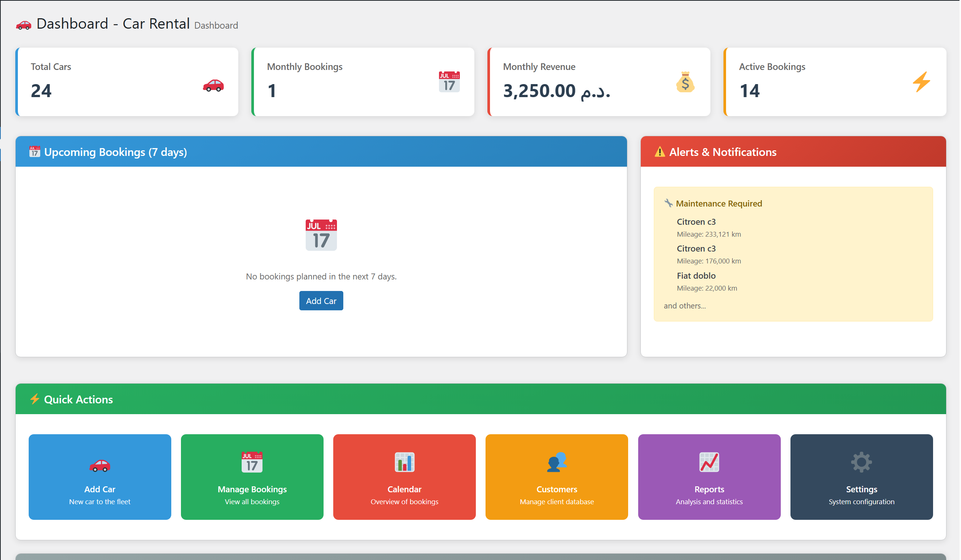Open the Manage Bookings quick action
The image size is (961, 560).
pyautogui.click(x=252, y=477)
